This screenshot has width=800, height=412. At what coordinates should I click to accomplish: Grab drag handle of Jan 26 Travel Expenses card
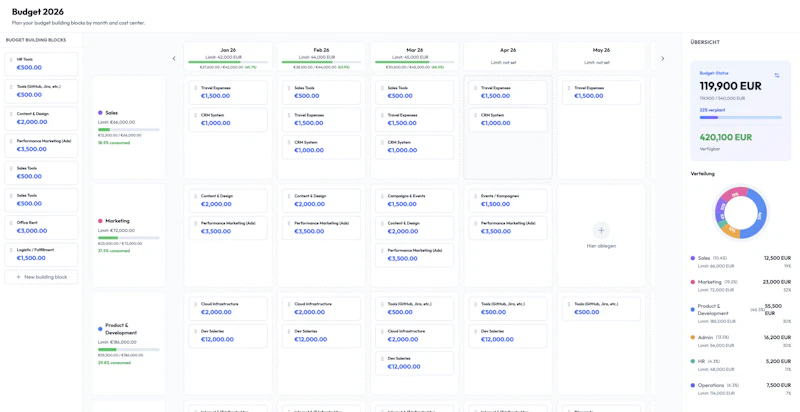point(195,88)
